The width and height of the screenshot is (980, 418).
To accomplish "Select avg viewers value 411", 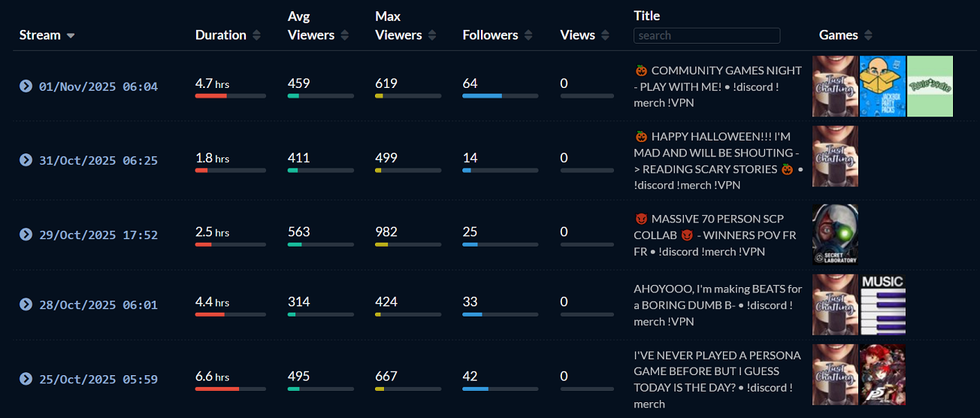I will 299,158.
